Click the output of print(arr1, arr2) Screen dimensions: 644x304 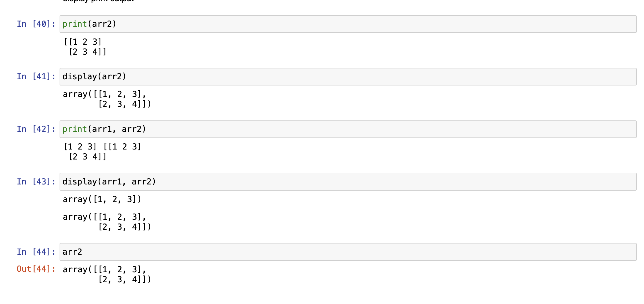tap(102, 152)
